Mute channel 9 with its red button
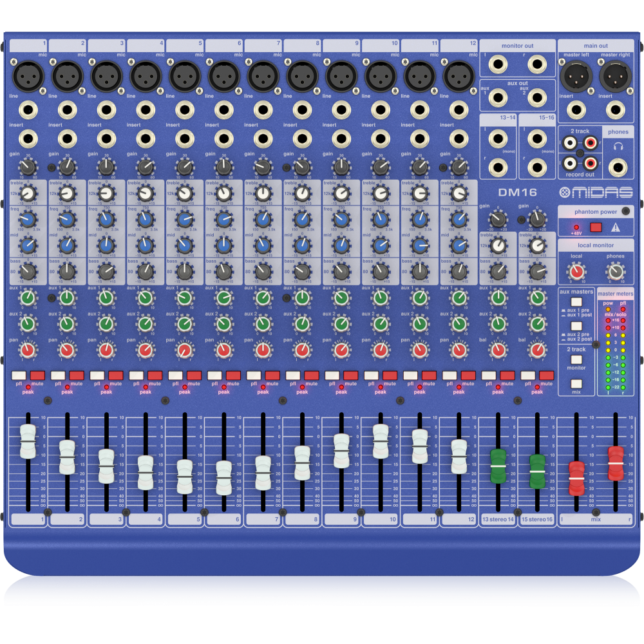The height and width of the screenshot is (644, 644). pyautogui.click(x=351, y=375)
